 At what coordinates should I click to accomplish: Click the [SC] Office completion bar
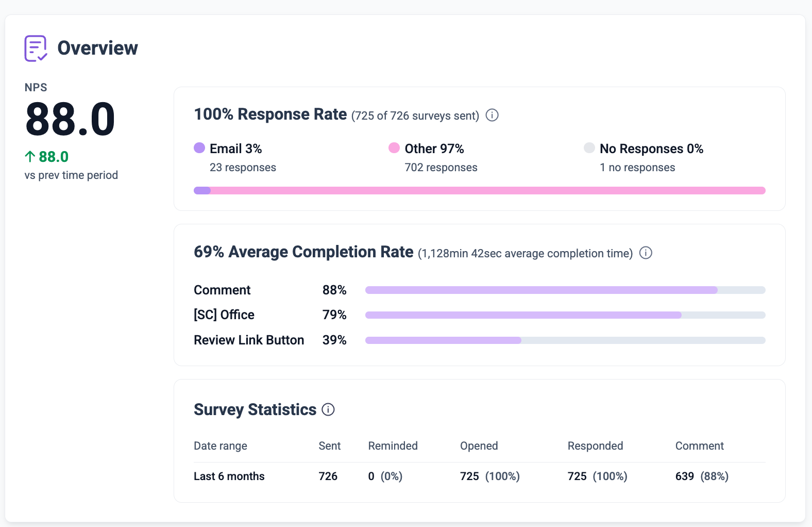(565, 315)
